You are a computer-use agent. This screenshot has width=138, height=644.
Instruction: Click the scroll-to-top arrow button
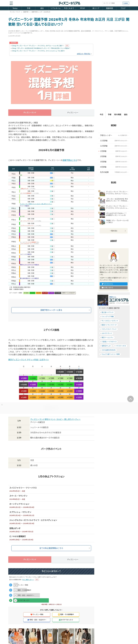(130, 399)
